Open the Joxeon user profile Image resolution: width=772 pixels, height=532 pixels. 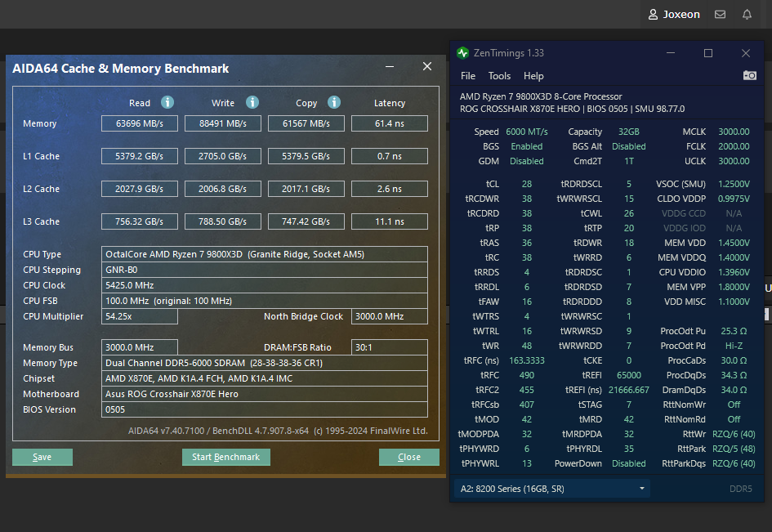point(673,14)
